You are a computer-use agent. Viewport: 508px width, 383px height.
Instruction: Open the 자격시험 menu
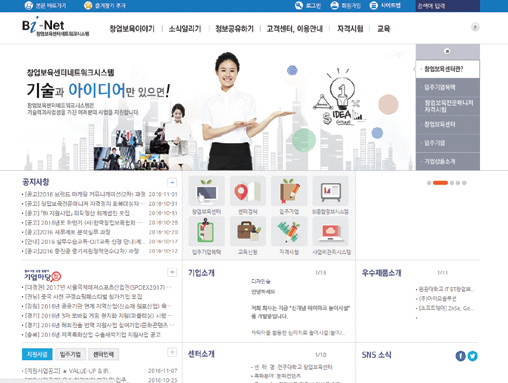click(x=350, y=29)
